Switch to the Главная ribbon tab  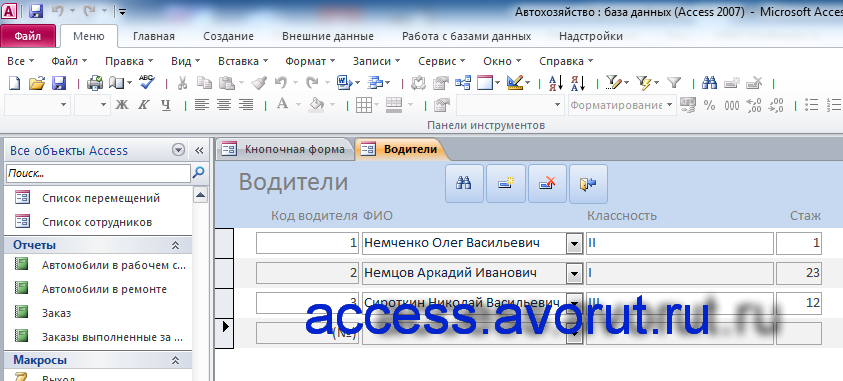[x=154, y=37]
